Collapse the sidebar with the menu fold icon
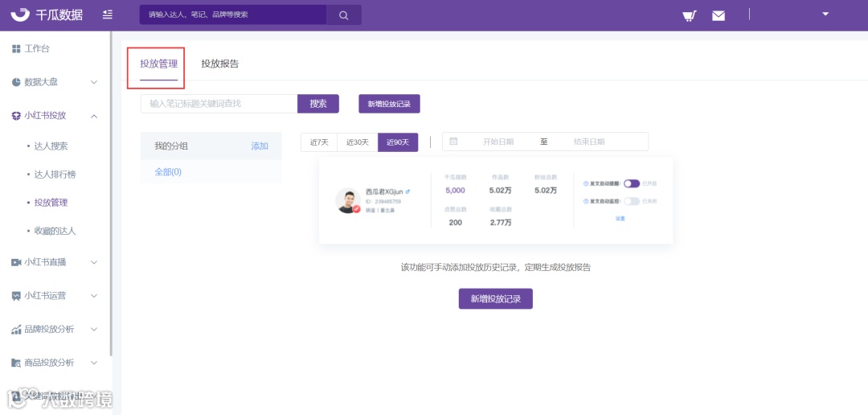This screenshot has height=415, width=868. (108, 15)
